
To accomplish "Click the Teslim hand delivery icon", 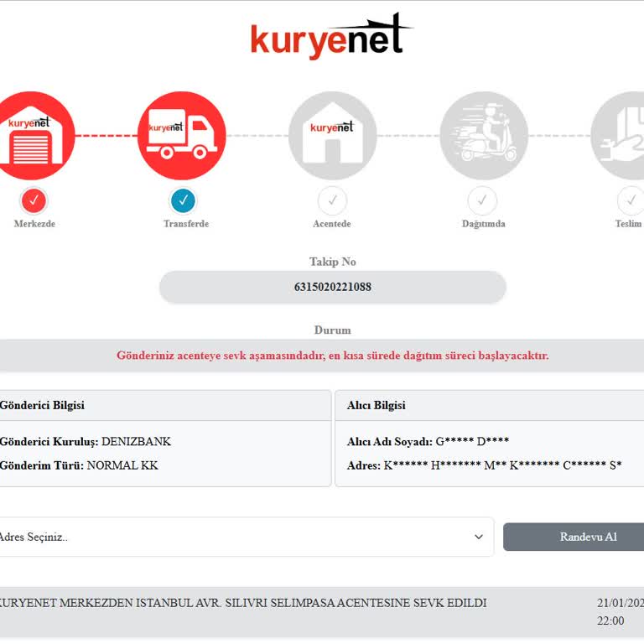I will point(618,136).
